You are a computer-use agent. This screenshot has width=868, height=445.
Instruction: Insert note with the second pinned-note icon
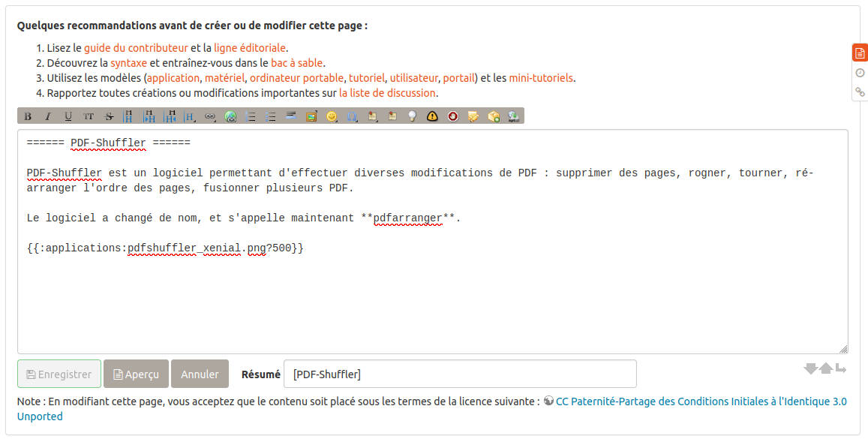[x=392, y=116]
